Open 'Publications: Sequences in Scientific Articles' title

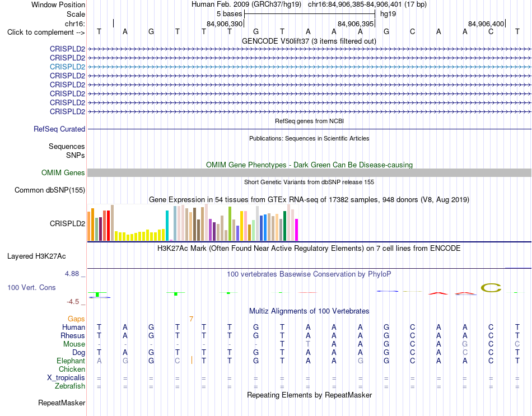(309, 138)
